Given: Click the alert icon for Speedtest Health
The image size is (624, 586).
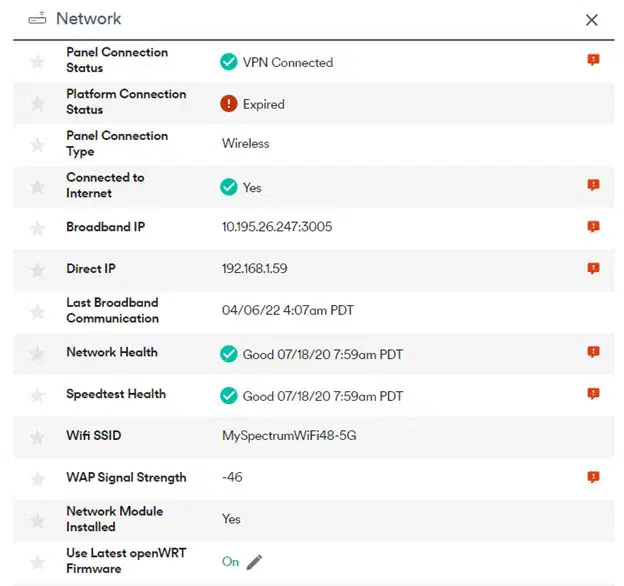Looking at the screenshot, I should (x=593, y=393).
